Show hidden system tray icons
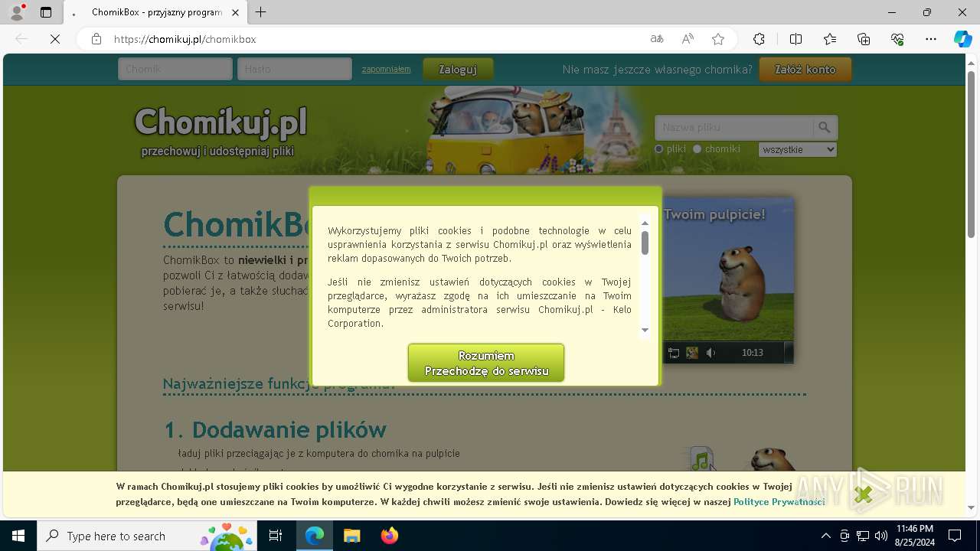This screenshot has width=980, height=551. (x=825, y=536)
